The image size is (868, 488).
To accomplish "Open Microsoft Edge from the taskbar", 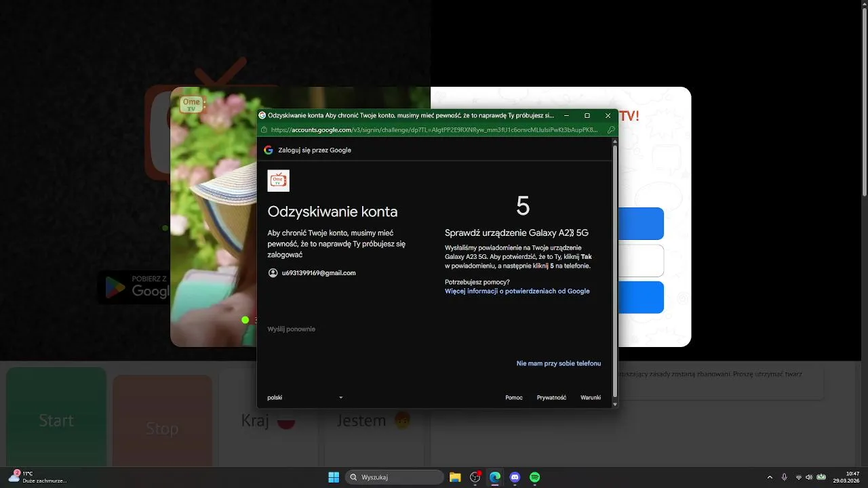I will 495,477.
